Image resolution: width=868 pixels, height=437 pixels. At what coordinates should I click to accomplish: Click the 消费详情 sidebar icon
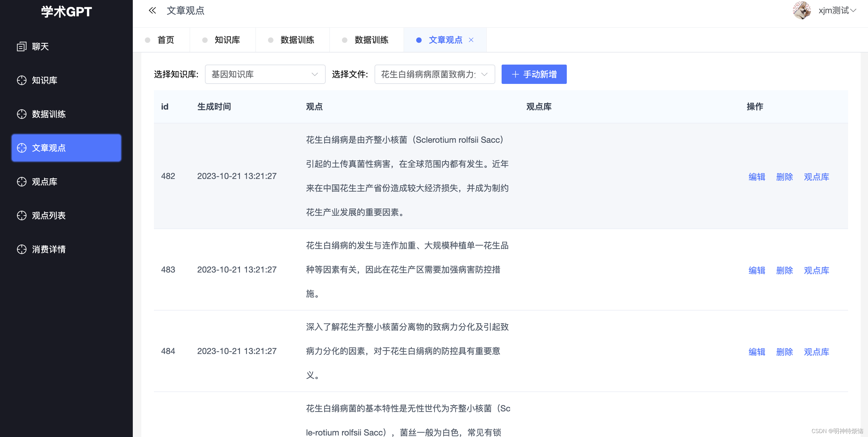(21, 249)
